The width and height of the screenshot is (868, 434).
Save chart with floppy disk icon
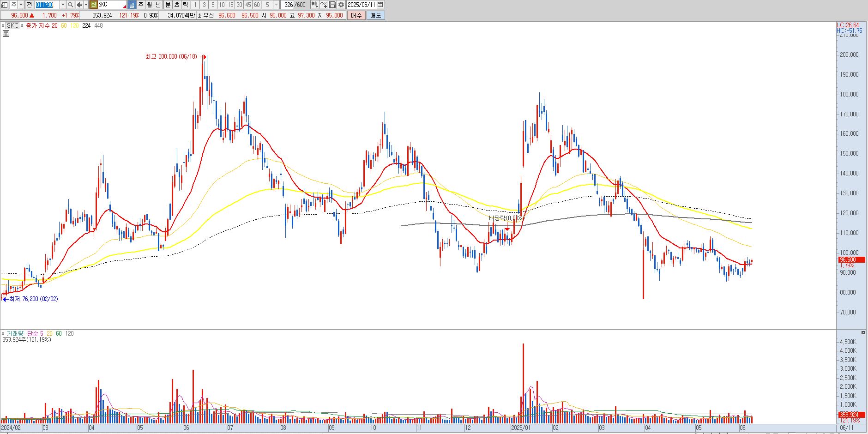pyautogui.click(x=332, y=5)
